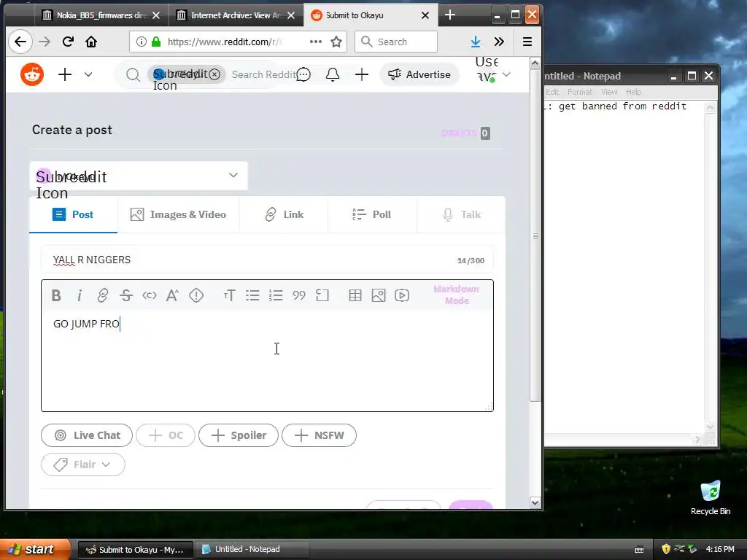This screenshot has height=560, width=747.
Task: Click the browser page scrollbar down arrow
Action: point(535,503)
